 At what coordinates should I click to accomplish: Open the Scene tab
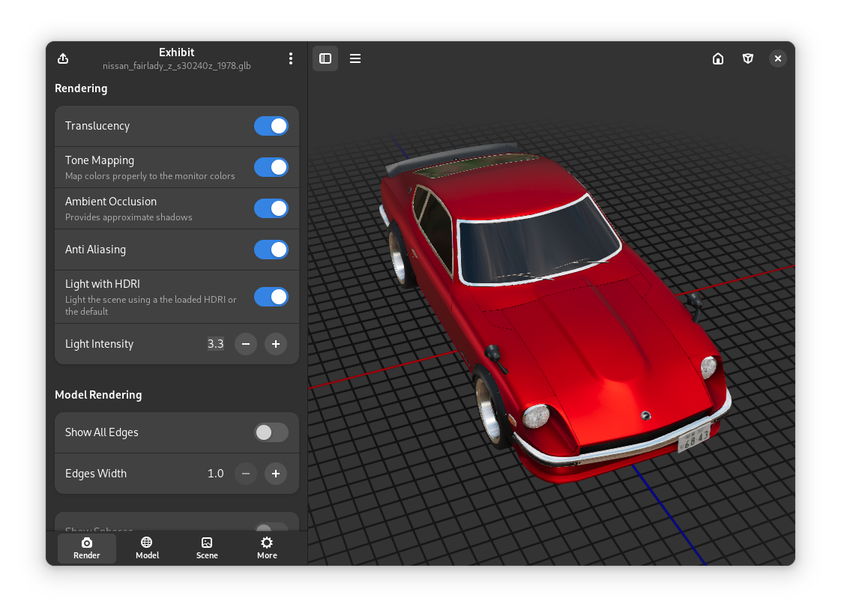click(x=207, y=549)
